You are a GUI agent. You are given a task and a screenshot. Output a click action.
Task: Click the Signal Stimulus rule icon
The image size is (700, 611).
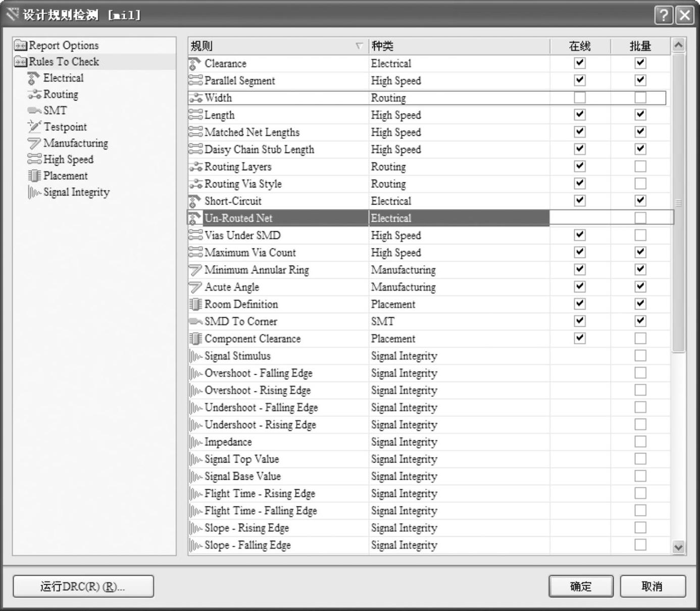tap(195, 356)
